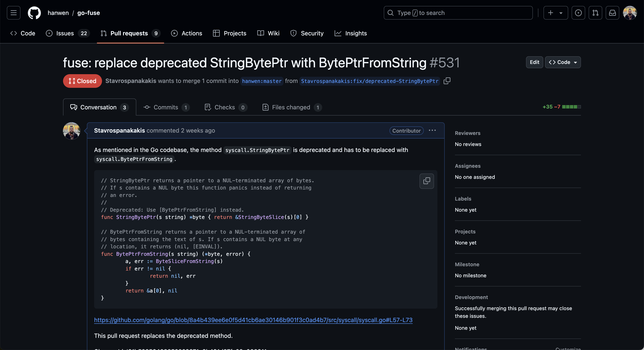This screenshot has height=350, width=644.
Task: Click the Issues count badge 22
Action: [84, 33]
